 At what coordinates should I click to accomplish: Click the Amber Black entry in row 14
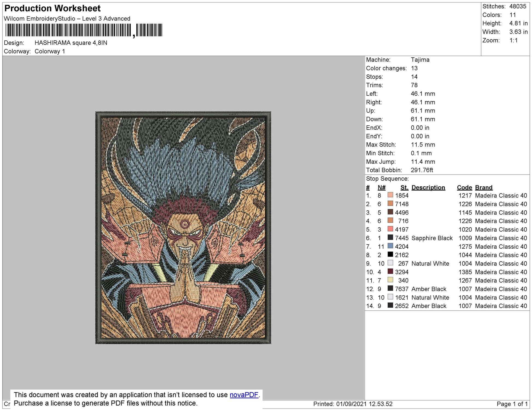429,306
